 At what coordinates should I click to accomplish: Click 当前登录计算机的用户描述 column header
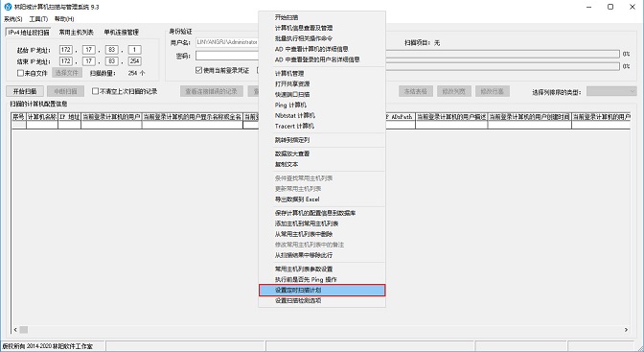click(x=451, y=117)
